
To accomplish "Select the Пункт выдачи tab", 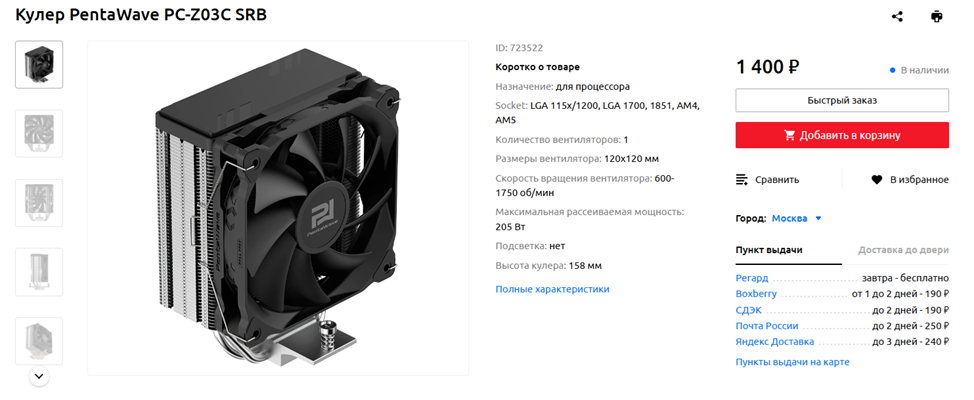I will 769,250.
